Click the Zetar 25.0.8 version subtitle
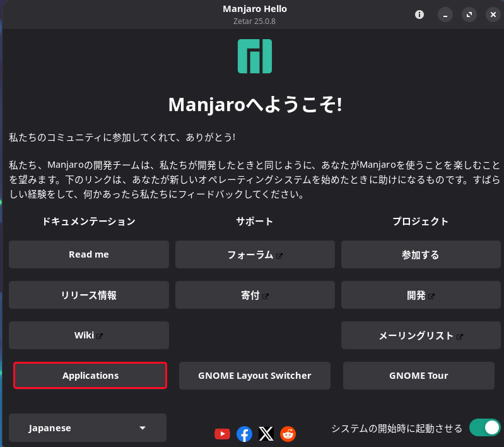The image size is (504, 447). (x=254, y=21)
